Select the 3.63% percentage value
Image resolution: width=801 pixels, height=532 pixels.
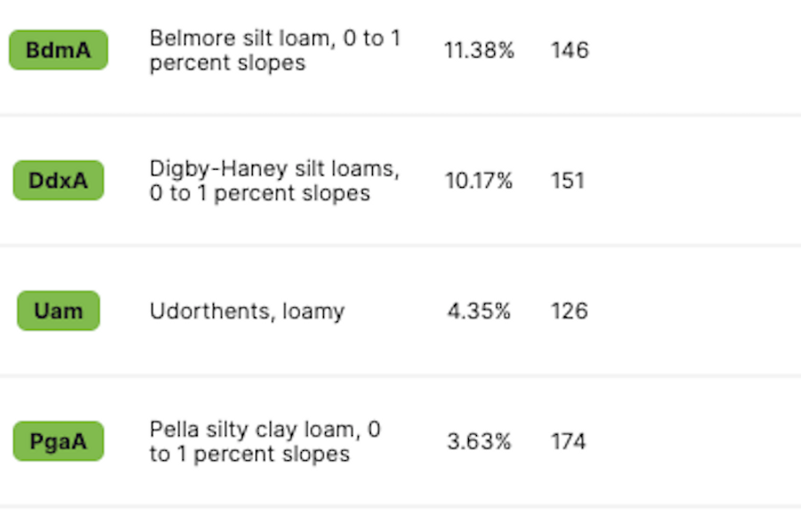tap(479, 442)
